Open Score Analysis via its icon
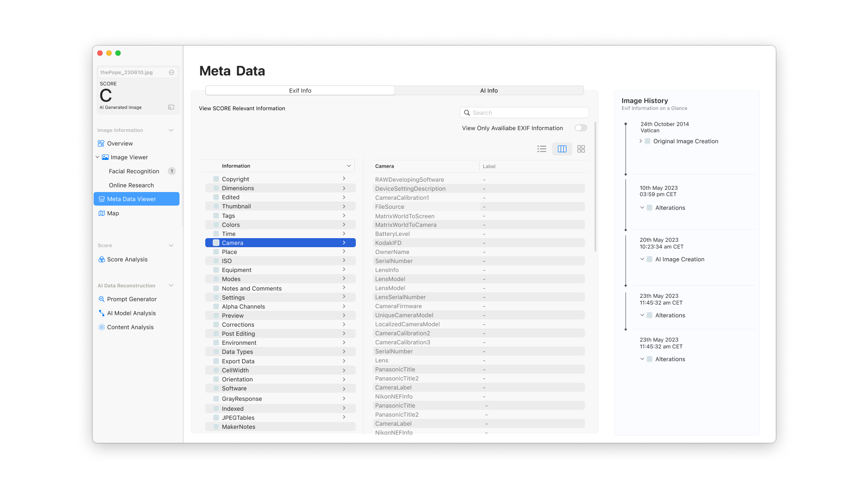This screenshot has height=488, width=868. pyautogui.click(x=101, y=259)
